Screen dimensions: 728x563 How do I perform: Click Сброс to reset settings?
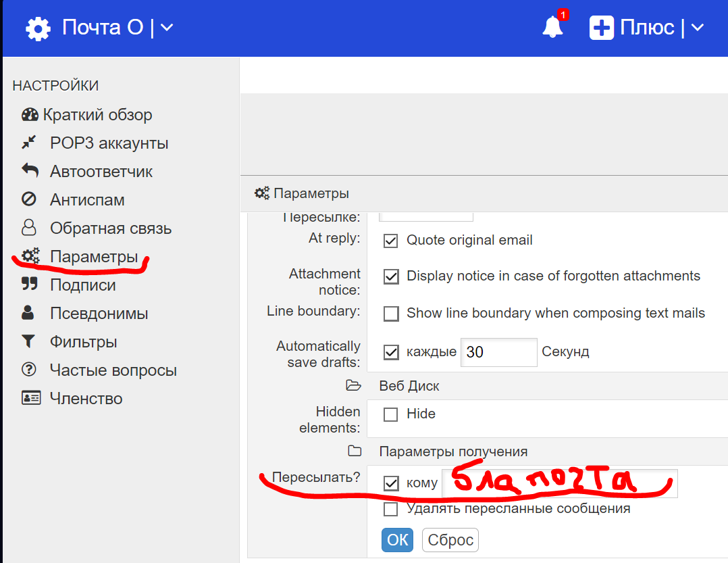(x=450, y=539)
